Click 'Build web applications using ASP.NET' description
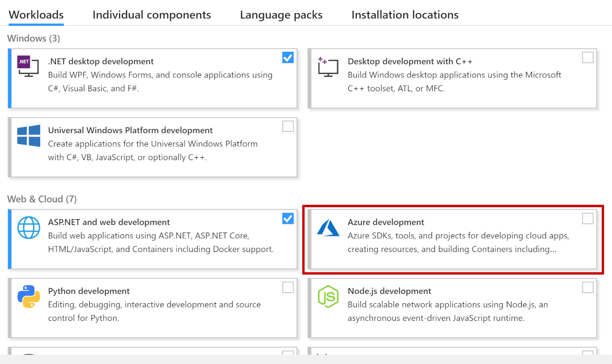Image resolution: width=612 pixels, height=364 pixels. [x=161, y=242]
